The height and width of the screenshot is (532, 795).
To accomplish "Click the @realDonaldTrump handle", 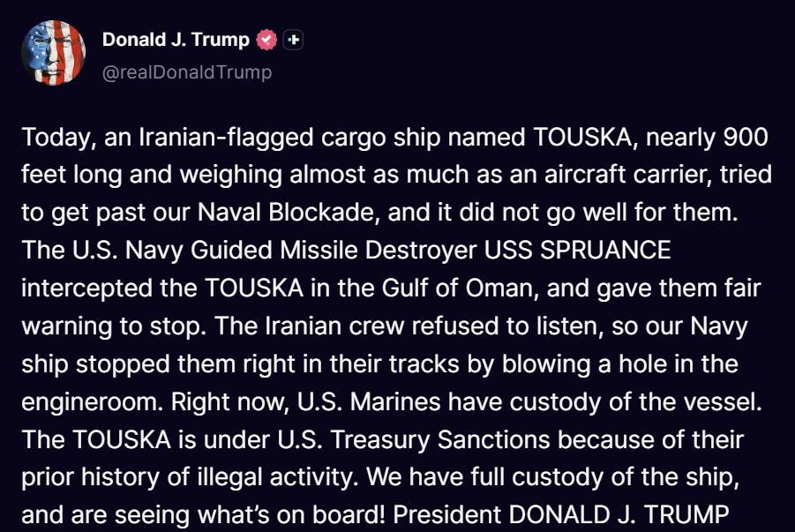I will (x=187, y=72).
